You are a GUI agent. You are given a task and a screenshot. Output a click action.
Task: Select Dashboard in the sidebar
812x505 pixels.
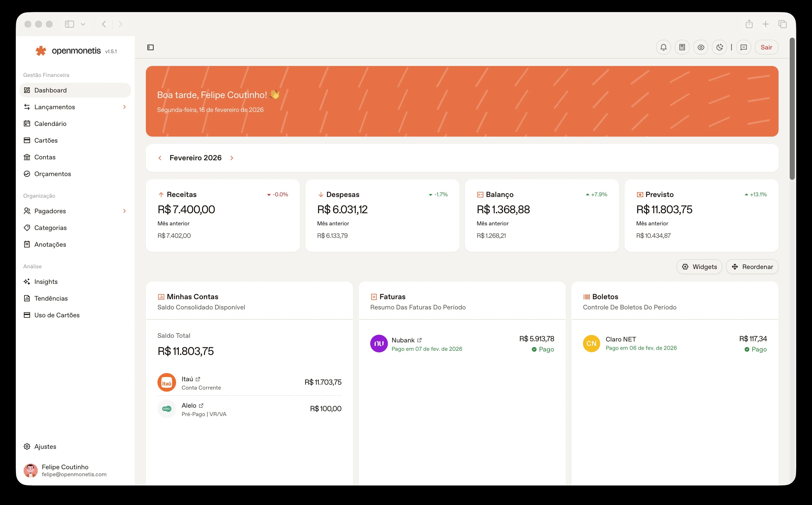tap(50, 90)
